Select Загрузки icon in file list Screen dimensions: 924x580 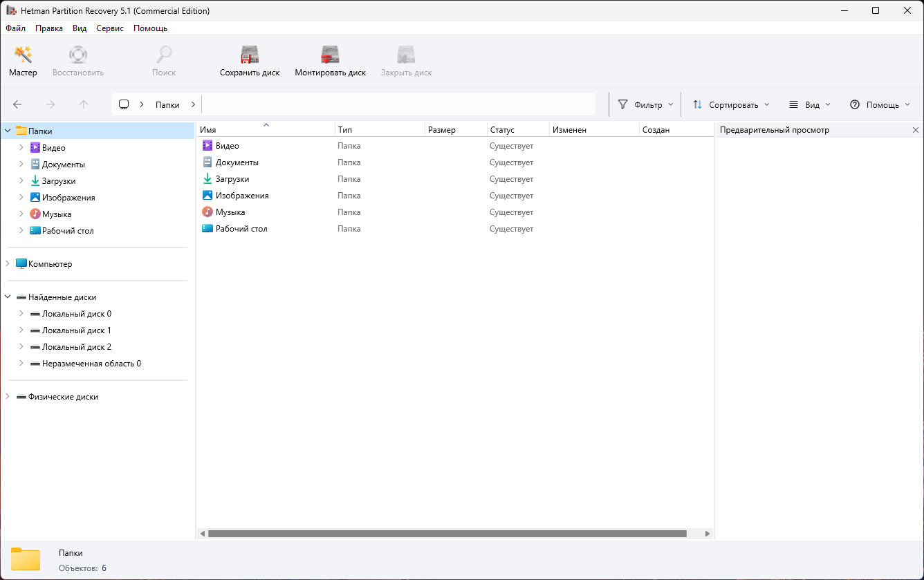click(x=207, y=179)
